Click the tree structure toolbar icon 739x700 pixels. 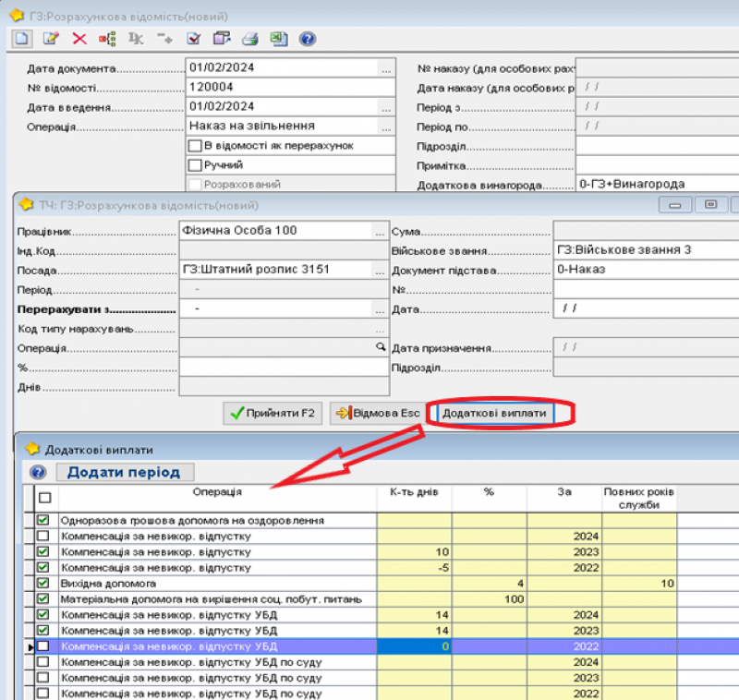[107, 39]
